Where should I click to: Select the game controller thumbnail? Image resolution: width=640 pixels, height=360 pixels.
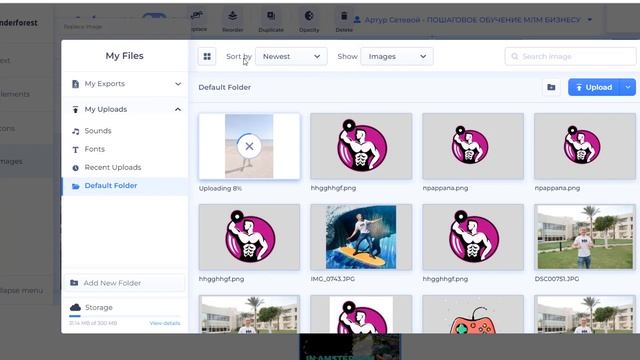[473, 315]
